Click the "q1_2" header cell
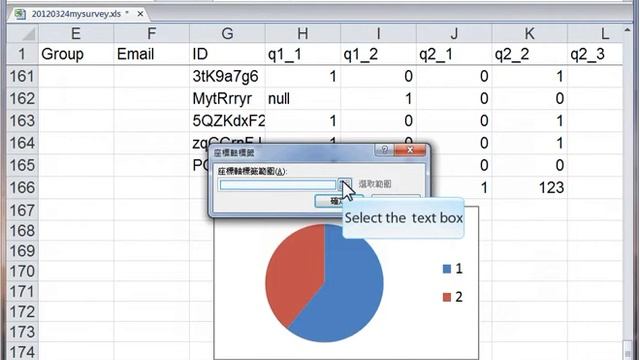This screenshot has height=360, width=640. [378, 54]
